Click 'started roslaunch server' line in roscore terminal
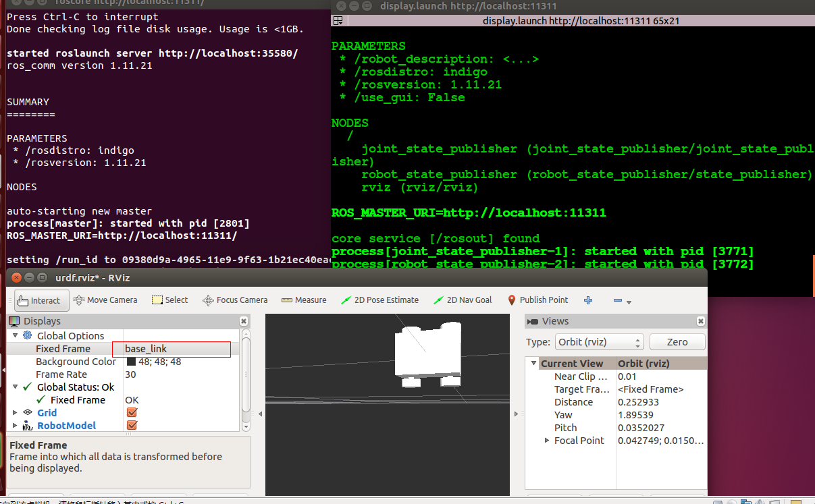The height and width of the screenshot is (504, 815). (152, 53)
